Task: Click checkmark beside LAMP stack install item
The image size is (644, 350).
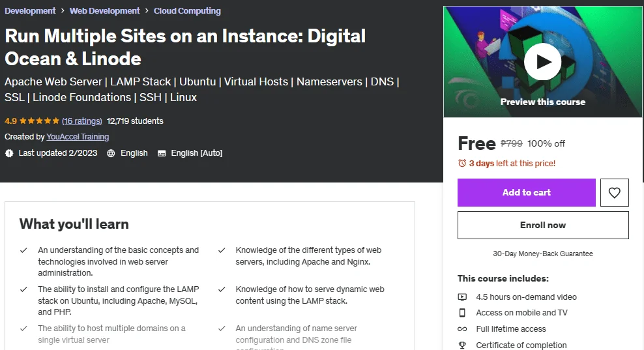Action: pos(24,289)
